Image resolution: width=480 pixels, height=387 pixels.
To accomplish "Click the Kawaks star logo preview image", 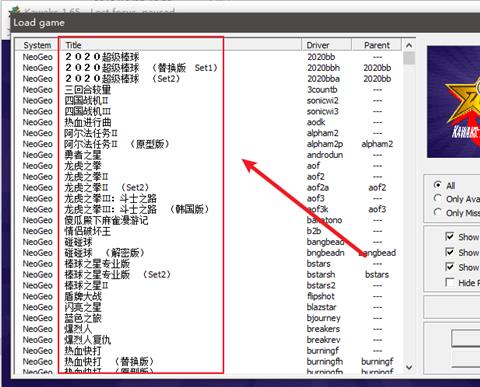I will (x=453, y=102).
